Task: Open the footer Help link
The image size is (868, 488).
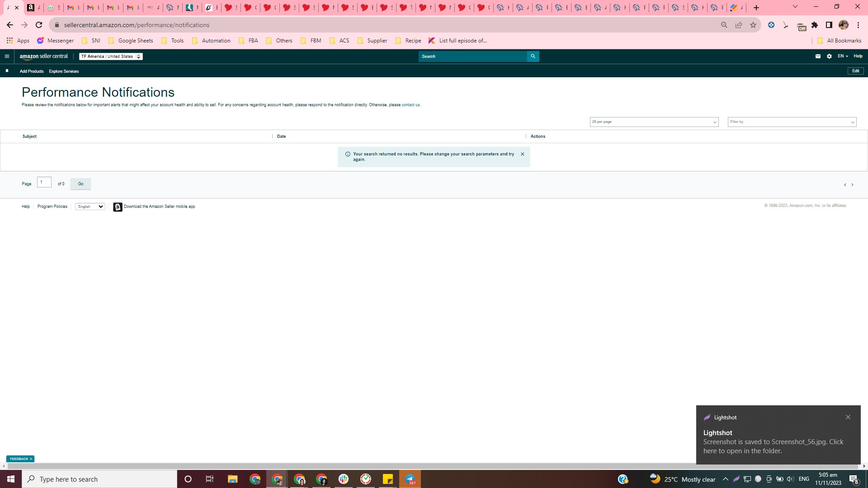Action: click(x=26, y=207)
